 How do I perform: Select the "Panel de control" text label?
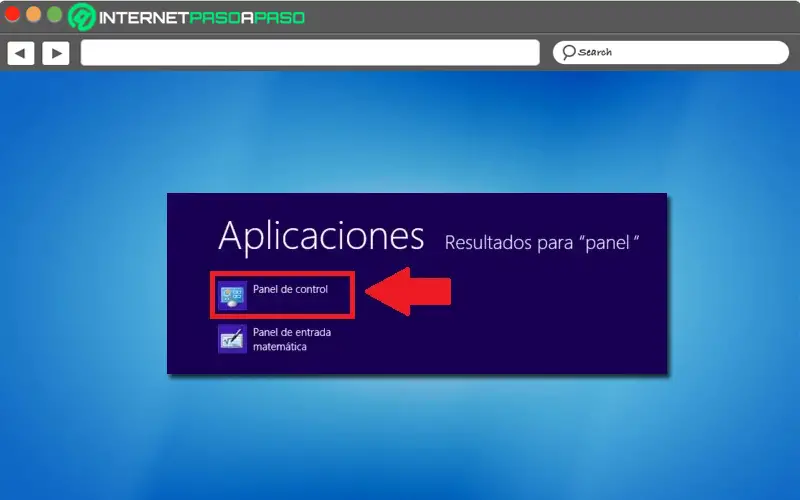(290, 289)
